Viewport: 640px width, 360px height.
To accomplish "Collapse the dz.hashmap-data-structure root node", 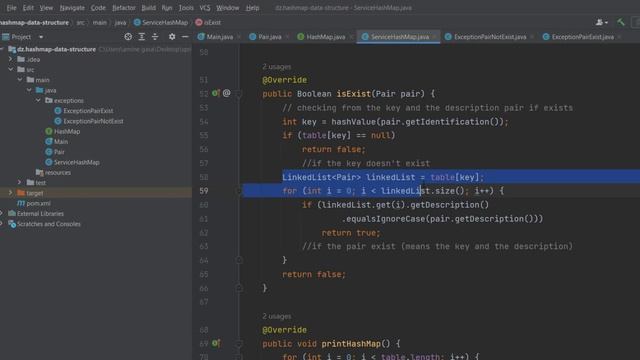I will tap(2, 49).
